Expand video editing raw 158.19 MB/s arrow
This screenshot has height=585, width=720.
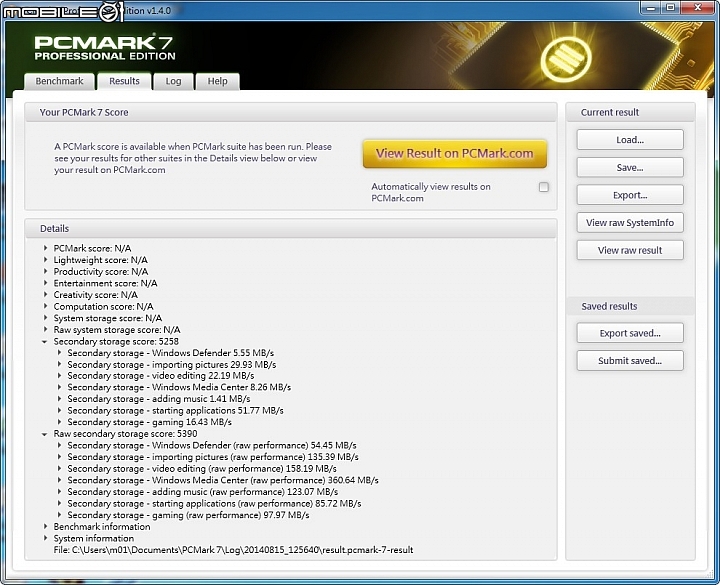[59, 468]
